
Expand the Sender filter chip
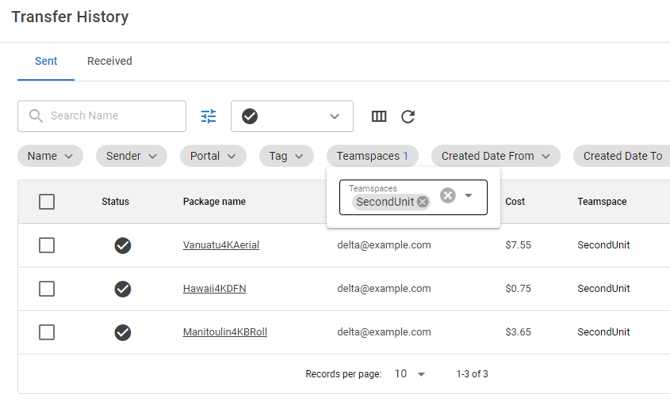(131, 156)
